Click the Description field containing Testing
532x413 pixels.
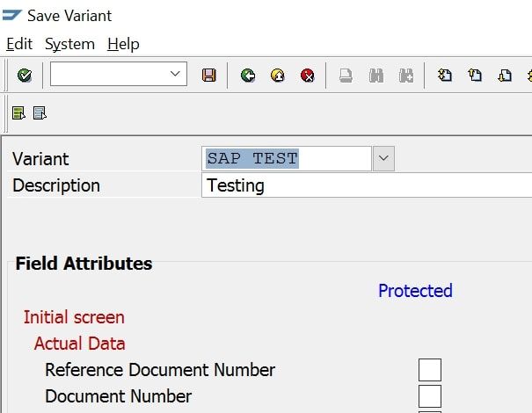[367, 185]
